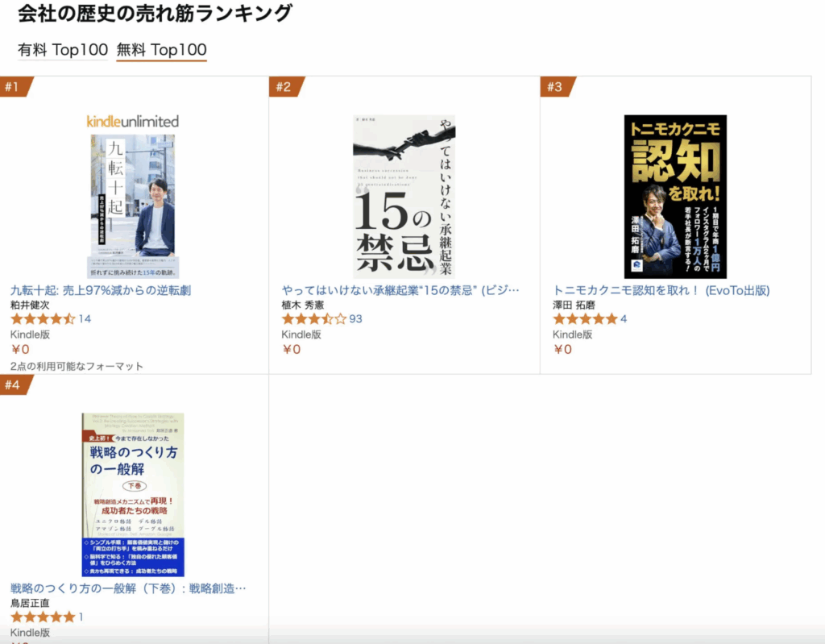Open the 戦略のつくり方の一般解 cover image
This screenshot has width=825, height=644.
(133, 494)
